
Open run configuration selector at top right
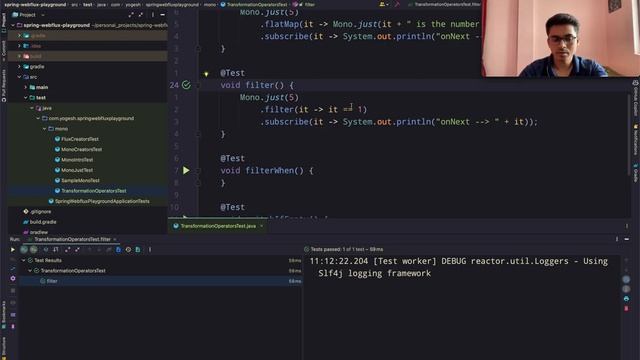pyautogui.click(x=444, y=4)
